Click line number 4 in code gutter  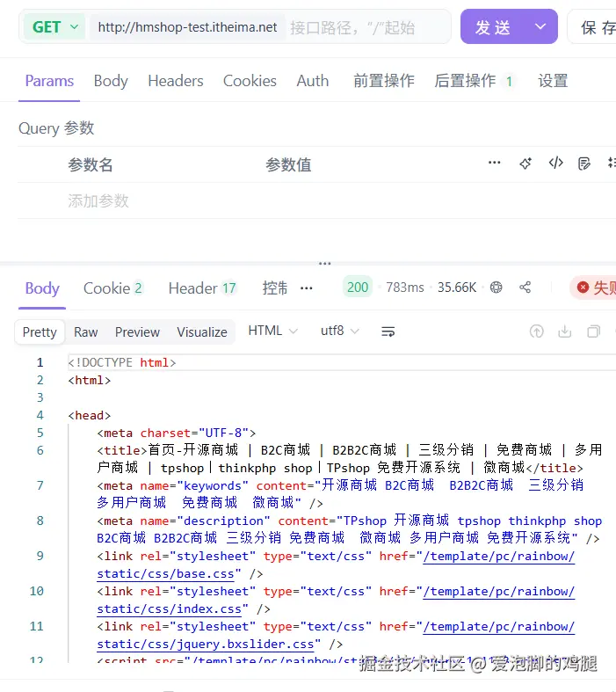pos(40,415)
